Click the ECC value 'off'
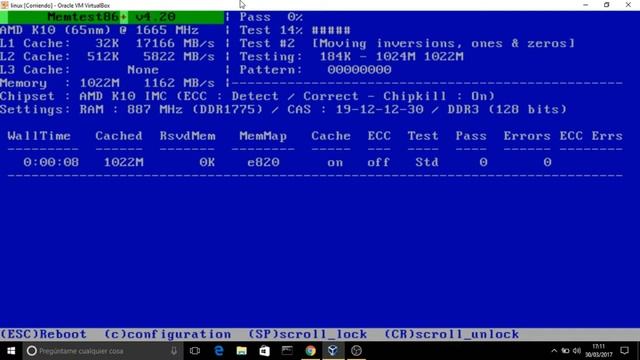 (378, 162)
